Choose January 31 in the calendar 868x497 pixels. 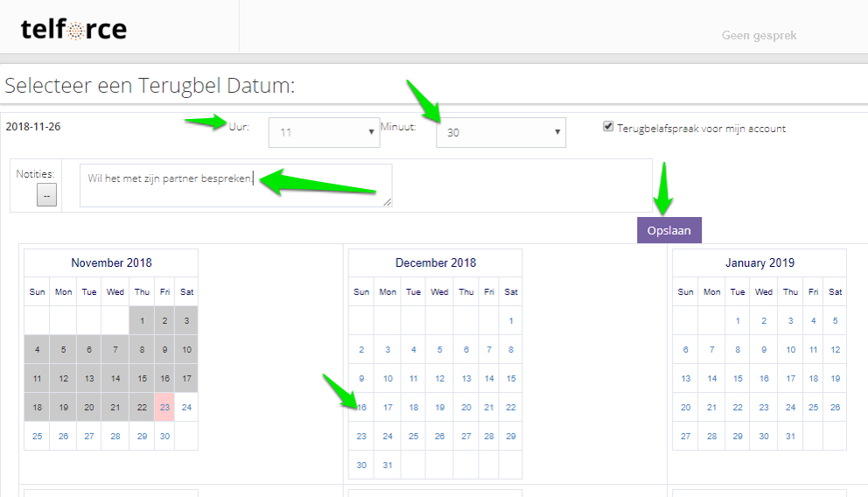pos(790,436)
